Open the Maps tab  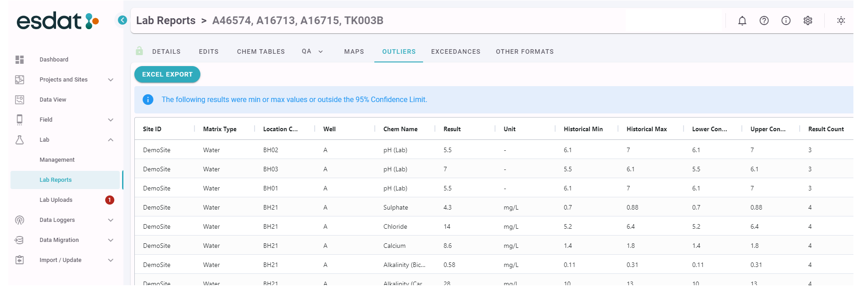point(354,51)
